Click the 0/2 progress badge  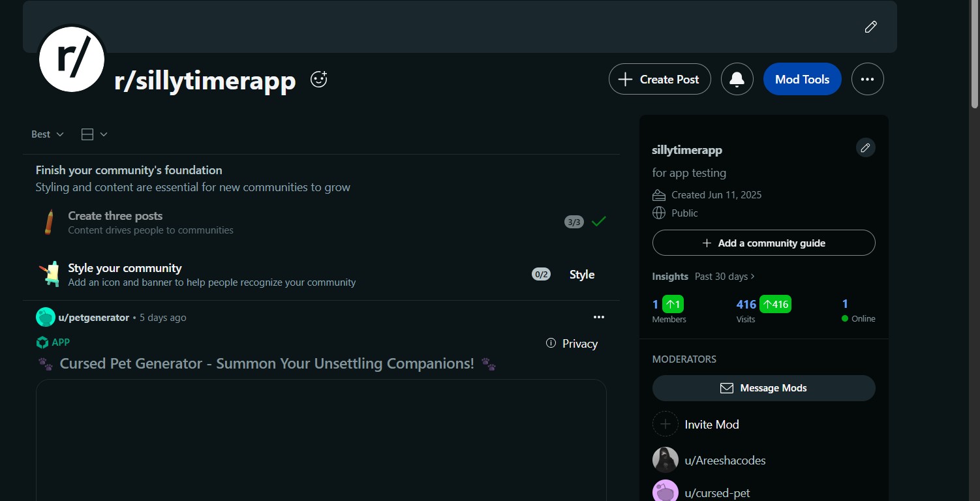click(x=541, y=275)
